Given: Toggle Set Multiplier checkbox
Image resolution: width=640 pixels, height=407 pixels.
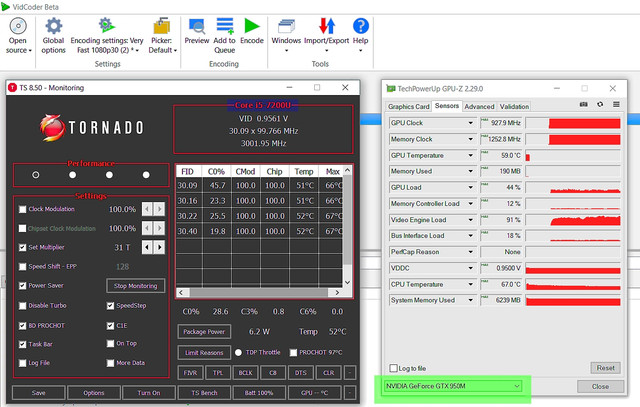Looking at the screenshot, I should 22,247.
